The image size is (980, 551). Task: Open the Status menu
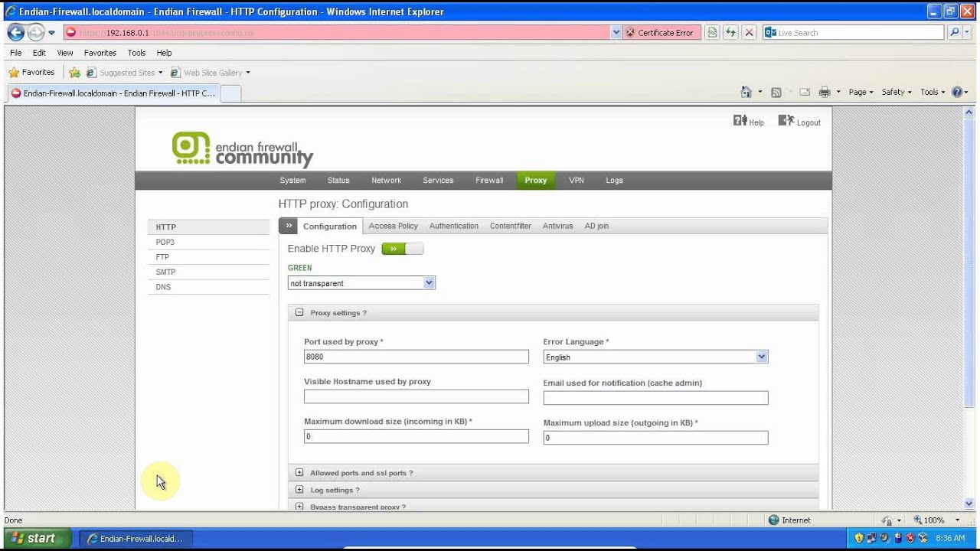point(338,181)
